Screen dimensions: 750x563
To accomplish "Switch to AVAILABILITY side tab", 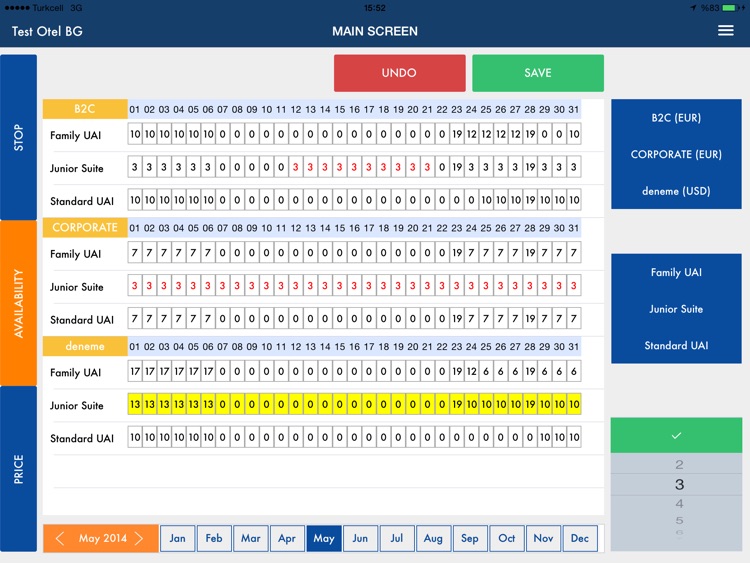I will pyautogui.click(x=19, y=303).
